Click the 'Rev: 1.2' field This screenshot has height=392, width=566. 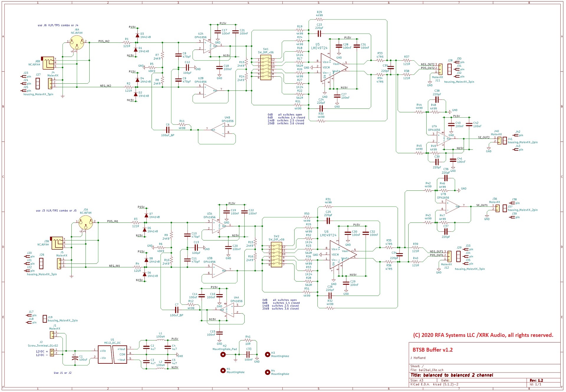(536, 381)
